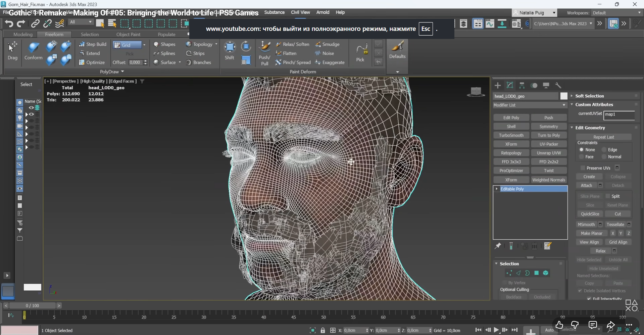This screenshot has height=335, width=644.
Task: Start the Step Build tool
Action: point(93,44)
